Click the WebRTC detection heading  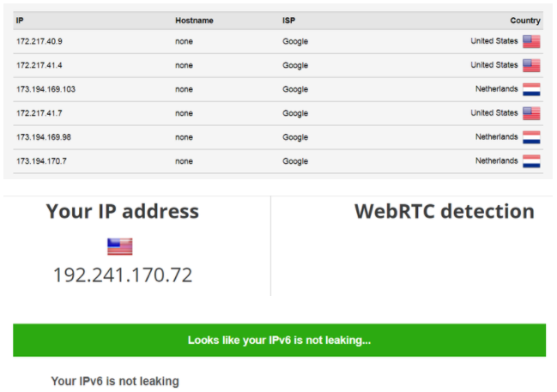pyautogui.click(x=445, y=211)
